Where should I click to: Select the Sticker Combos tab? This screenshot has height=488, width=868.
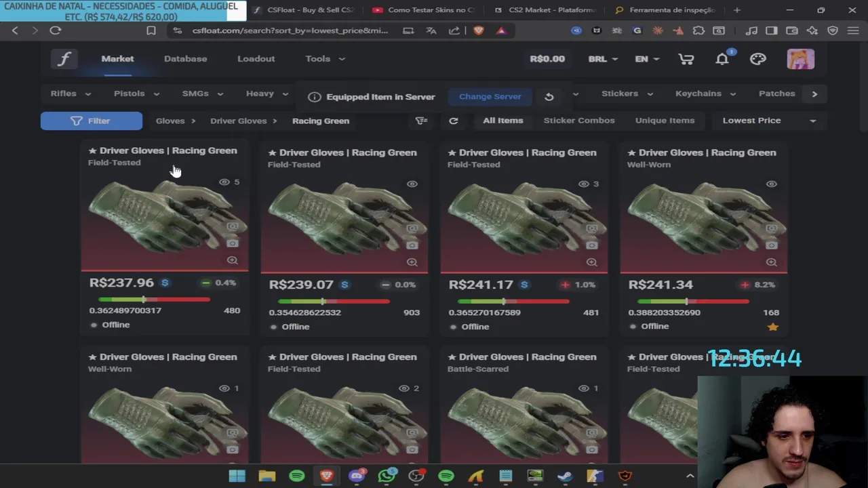coord(579,121)
